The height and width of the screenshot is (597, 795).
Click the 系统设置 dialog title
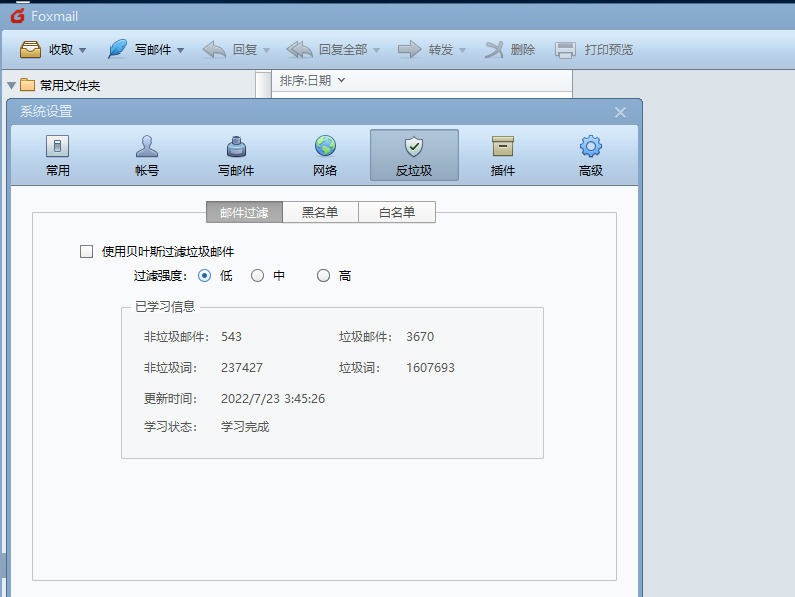pyautogui.click(x=46, y=112)
